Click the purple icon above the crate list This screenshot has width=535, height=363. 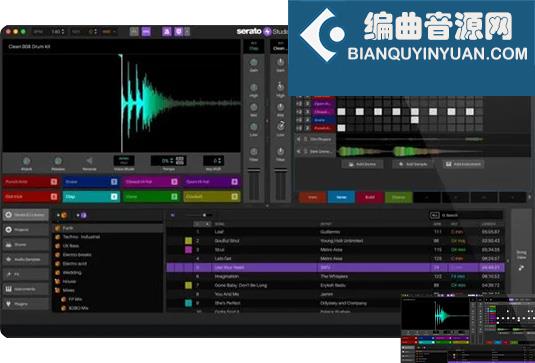point(83,215)
